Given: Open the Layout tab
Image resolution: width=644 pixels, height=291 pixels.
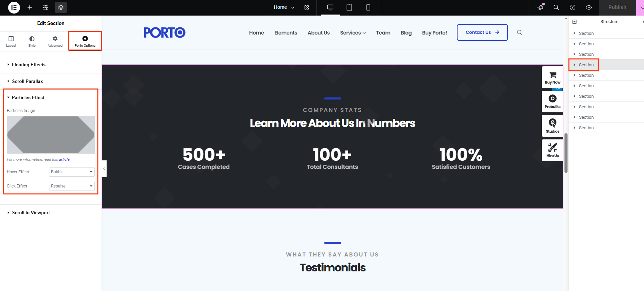Looking at the screenshot, I should pyautogui.click(x=11, y=41).
